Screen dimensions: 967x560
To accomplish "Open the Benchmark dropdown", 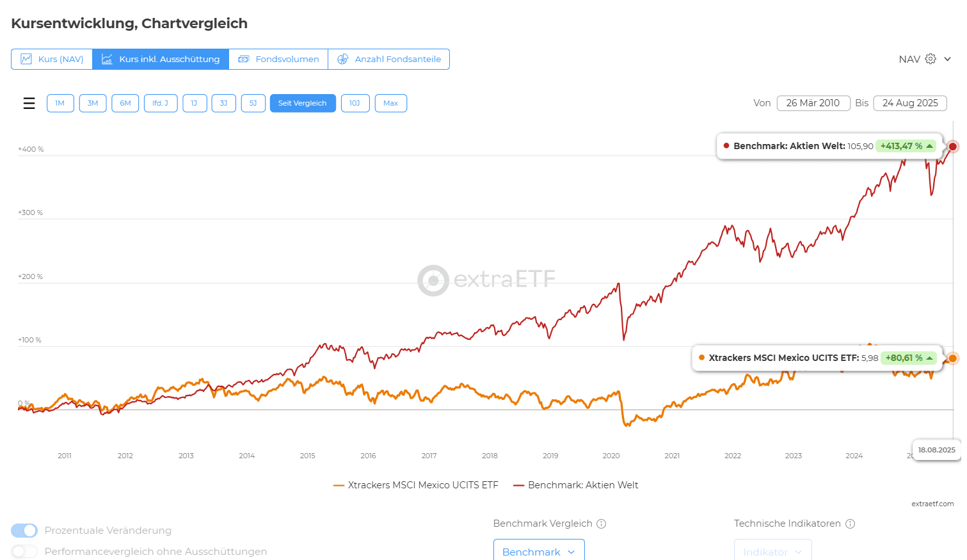I will pyautogui.click(x=538, y=551).
